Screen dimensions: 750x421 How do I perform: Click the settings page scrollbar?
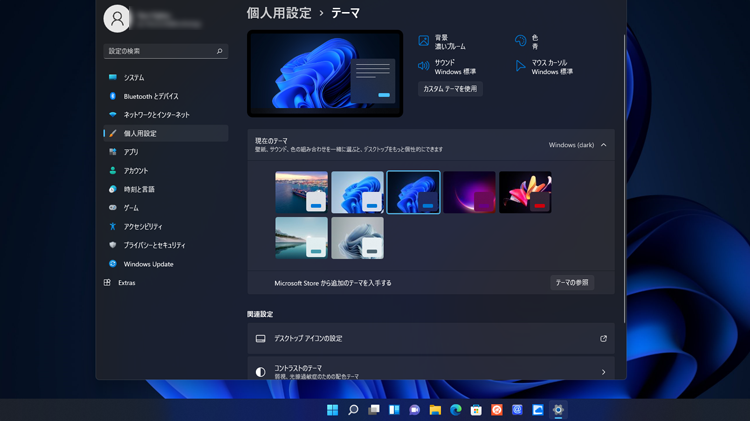point(624,178)
